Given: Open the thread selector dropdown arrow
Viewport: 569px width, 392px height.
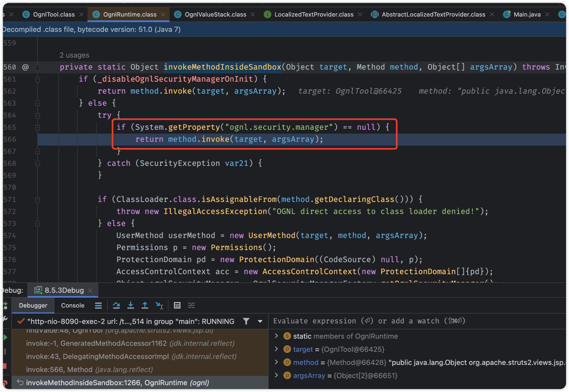Looking at the screenshot, I should pyautogui.click(x=260, y=321).
